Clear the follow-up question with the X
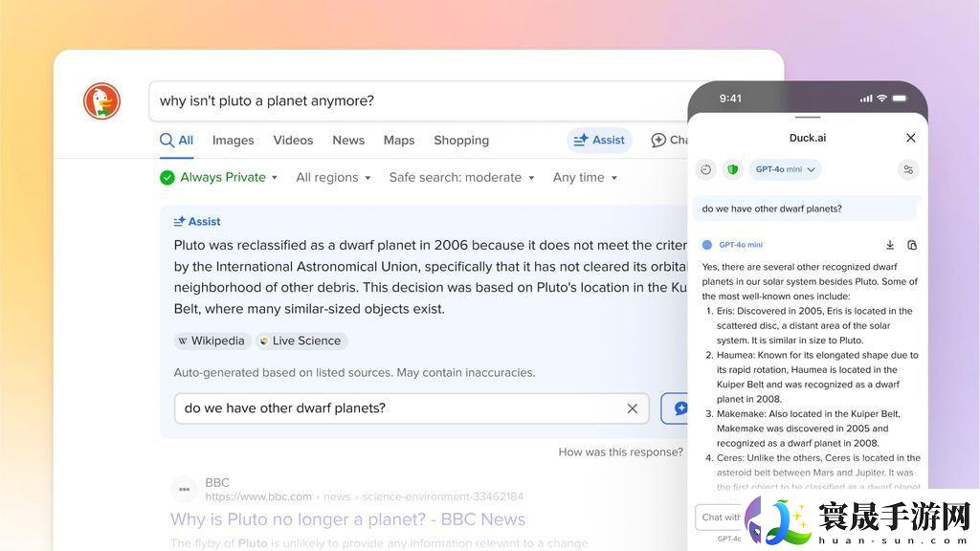The width and height of the screenshot is (980, 551). point(632,408)
